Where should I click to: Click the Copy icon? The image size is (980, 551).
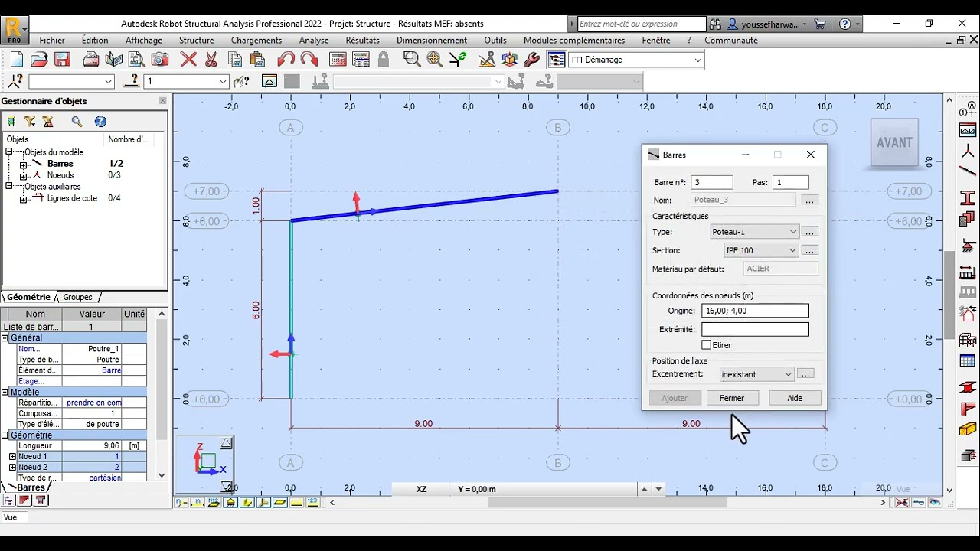(235, 60)
